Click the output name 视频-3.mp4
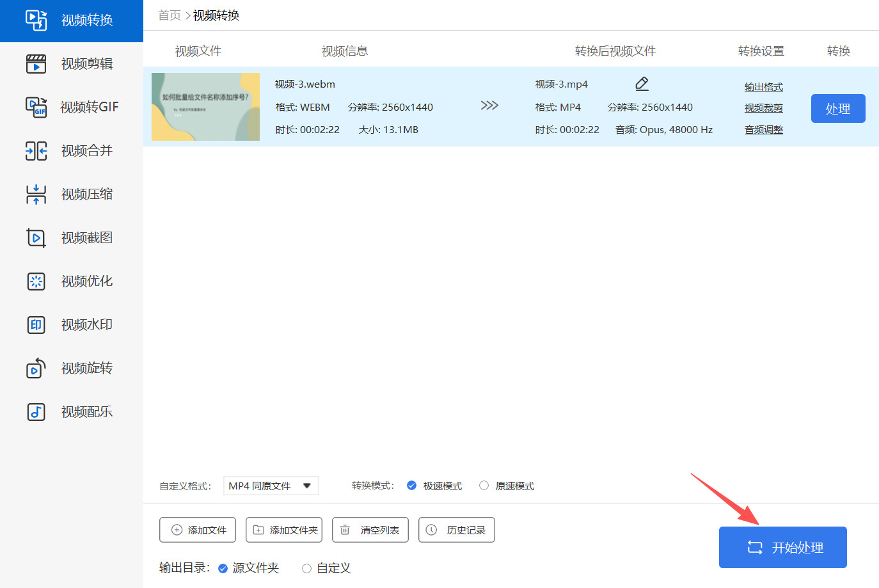This screenshot has width=879, height=588. pyautogui.click(x=562, y=84)
